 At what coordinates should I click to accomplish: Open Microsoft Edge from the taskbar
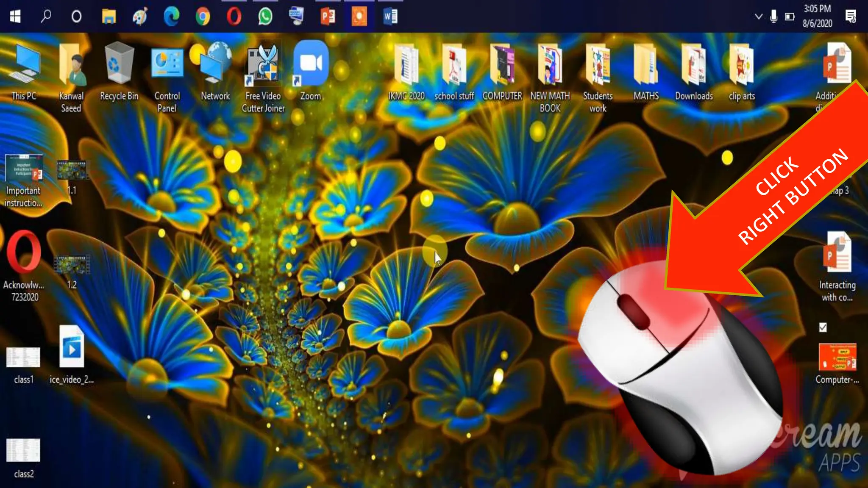tap(172, 17)
